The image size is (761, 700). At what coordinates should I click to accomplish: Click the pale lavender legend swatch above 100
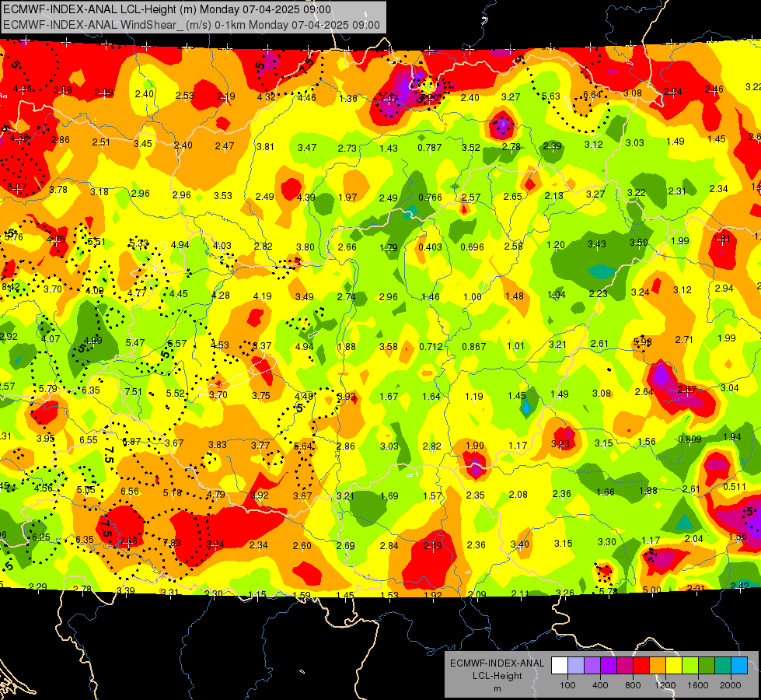pos(575,666)
